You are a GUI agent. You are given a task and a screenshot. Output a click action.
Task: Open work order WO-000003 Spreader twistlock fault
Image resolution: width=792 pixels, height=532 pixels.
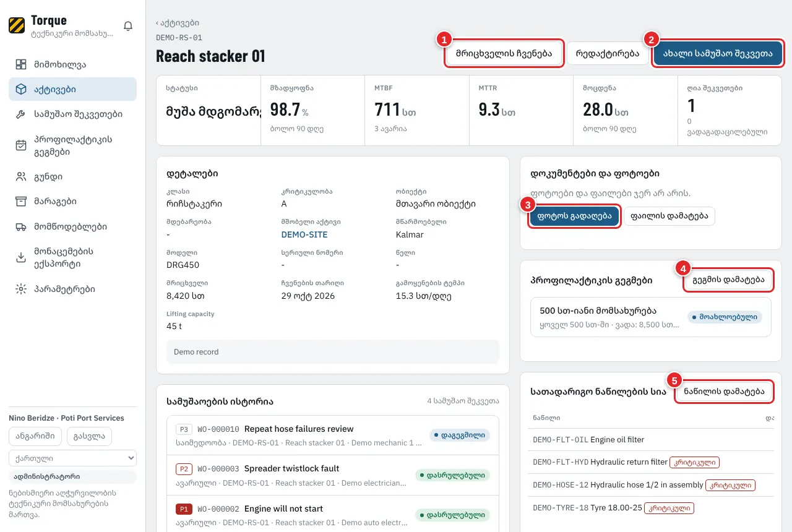coord(333,475)
